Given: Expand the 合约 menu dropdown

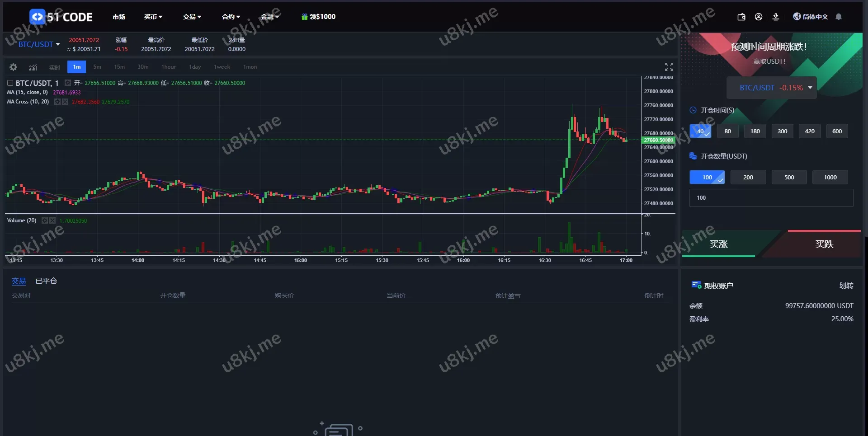Looking at the screenshot, I should [231, 17].
